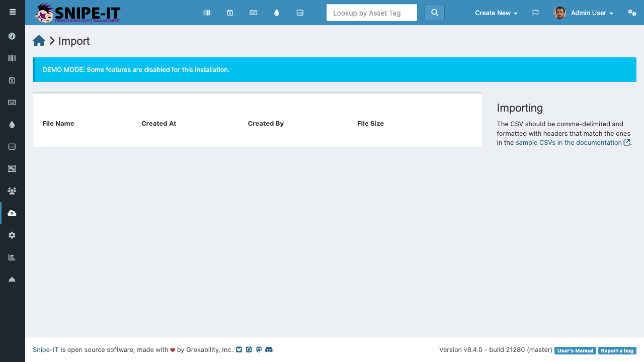Open the Bluesky footer icon
Image resolution: width=644 pixels, height=362 pixels.
click(239, 349)
